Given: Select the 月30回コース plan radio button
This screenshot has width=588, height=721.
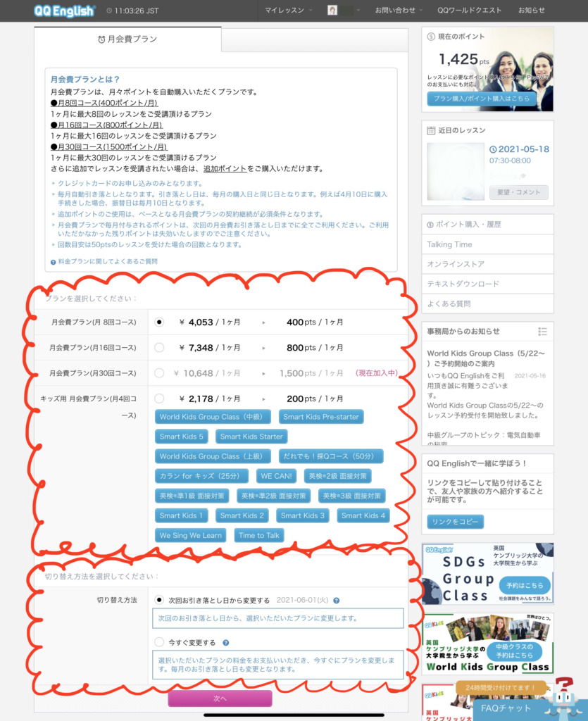Looking at the screenshot, I should tap(159, 373).
